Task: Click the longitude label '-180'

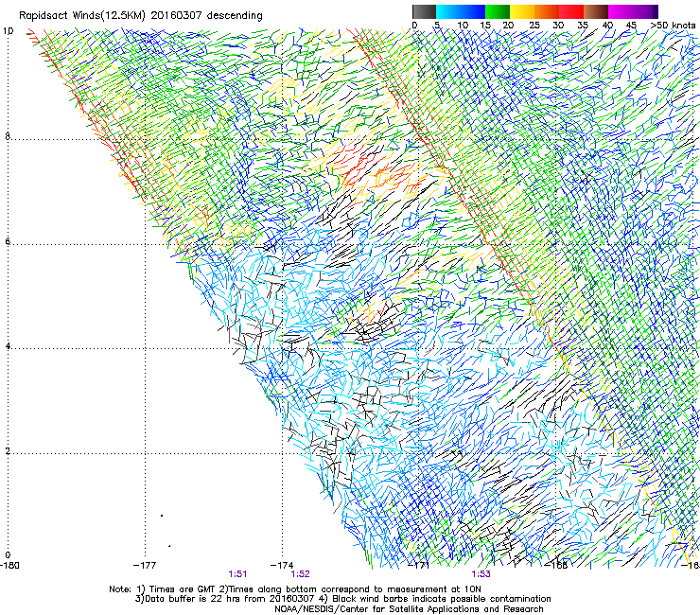Action: 9,565
